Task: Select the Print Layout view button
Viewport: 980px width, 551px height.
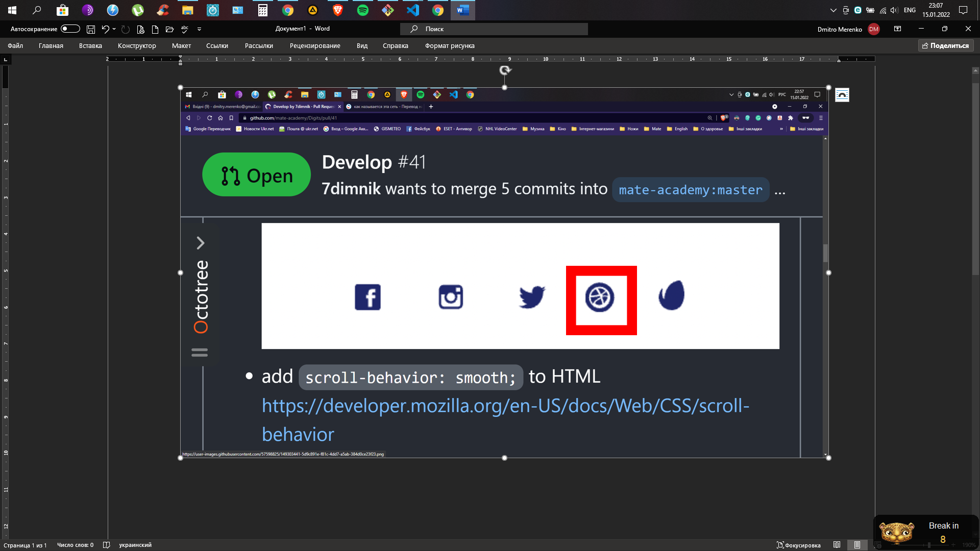Action: pos(857,545)
